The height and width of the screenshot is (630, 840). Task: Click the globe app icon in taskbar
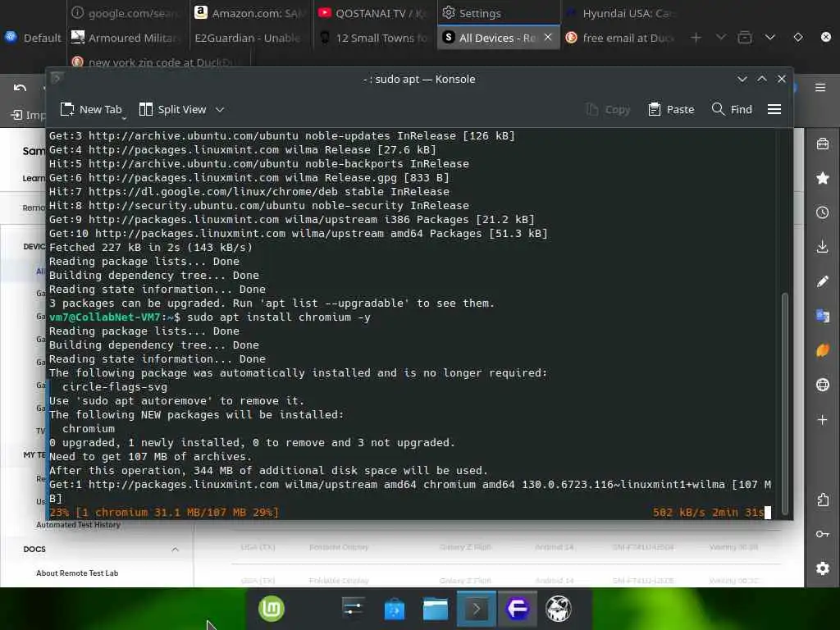[x=559, y=609]
